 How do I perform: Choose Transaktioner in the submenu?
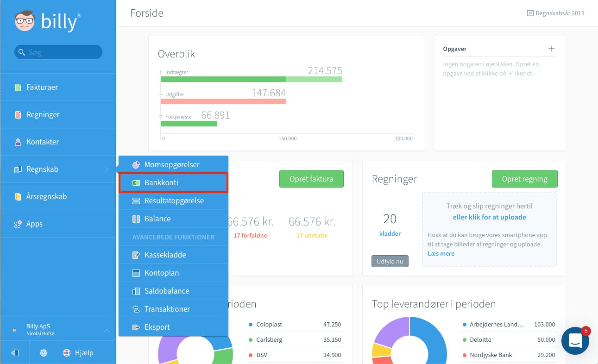tap(173, 309)
